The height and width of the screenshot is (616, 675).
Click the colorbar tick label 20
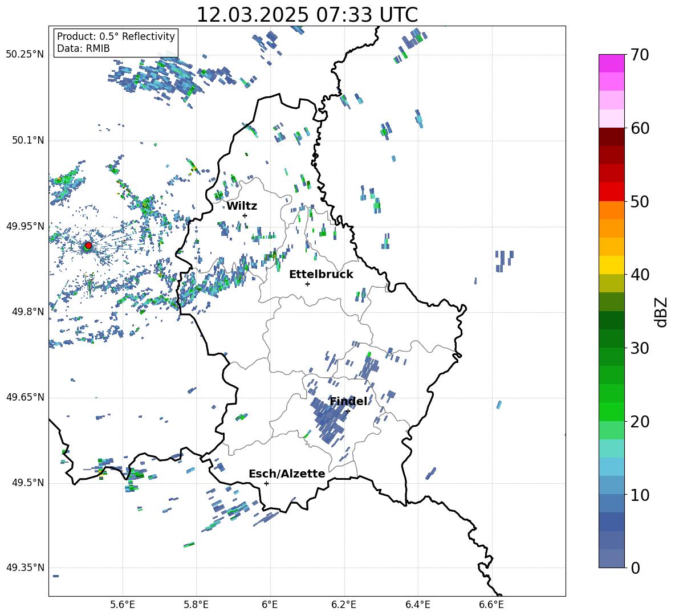pyautogui.click(x=640, y=422)
